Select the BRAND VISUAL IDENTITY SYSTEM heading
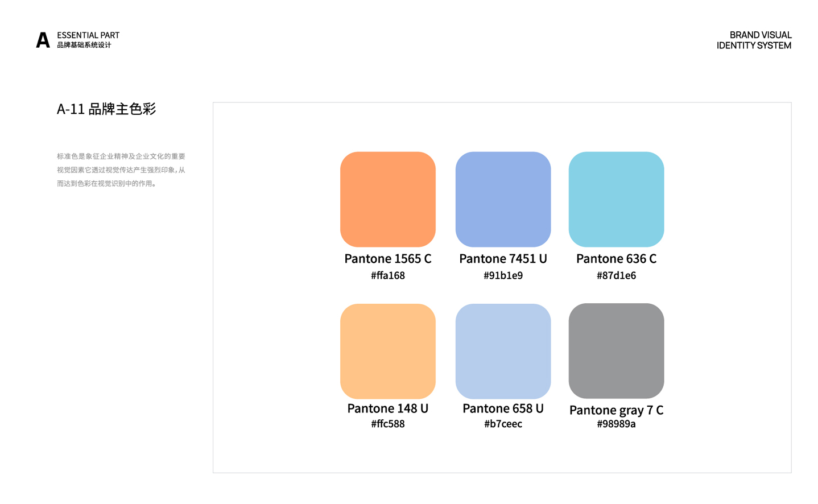 (x=754, y=40)
